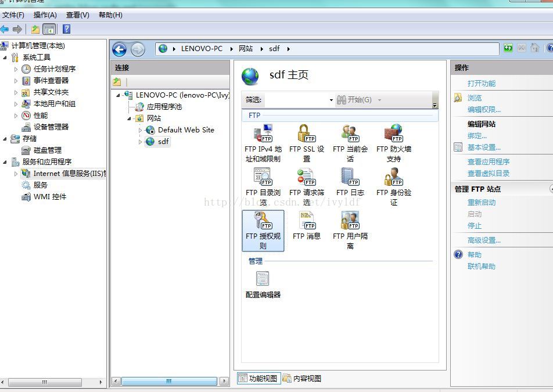Open FTP firewall support feature
Viewport: 553px width, 392px height.
coord(394,143)
